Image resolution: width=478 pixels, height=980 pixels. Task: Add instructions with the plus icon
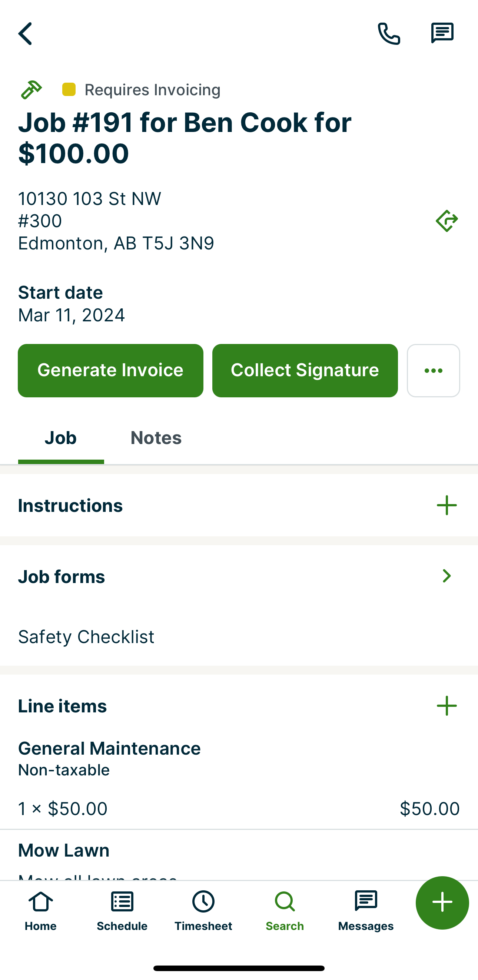tap(447, 505)
